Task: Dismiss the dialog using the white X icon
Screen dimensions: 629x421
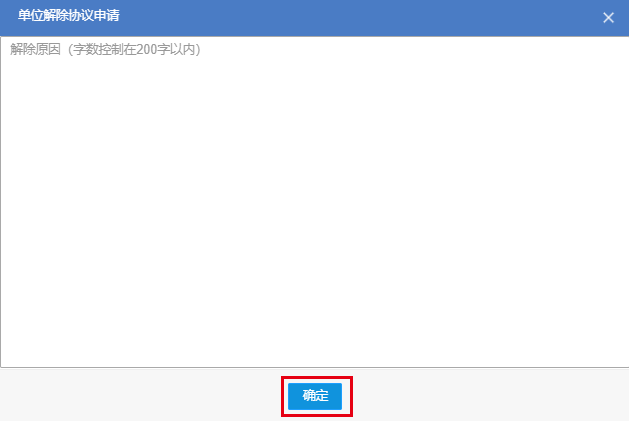Action: click(x=608, y=18)
